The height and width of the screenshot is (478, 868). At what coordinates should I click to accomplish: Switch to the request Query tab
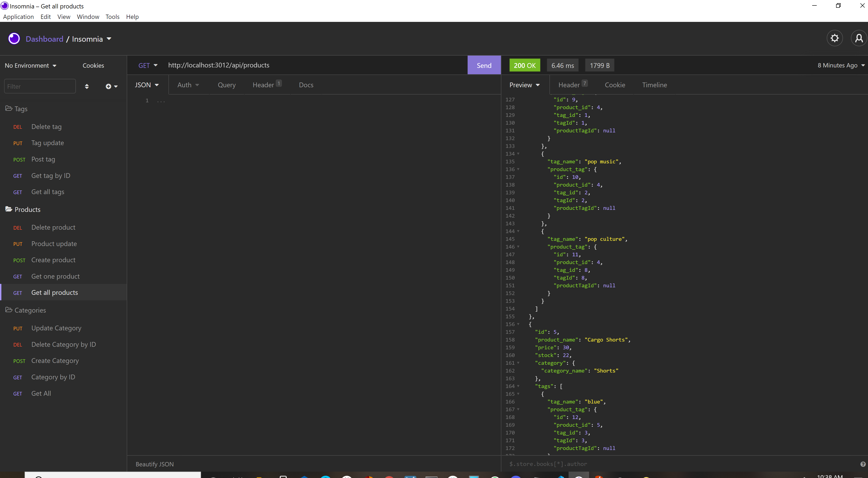coord(227,85)
